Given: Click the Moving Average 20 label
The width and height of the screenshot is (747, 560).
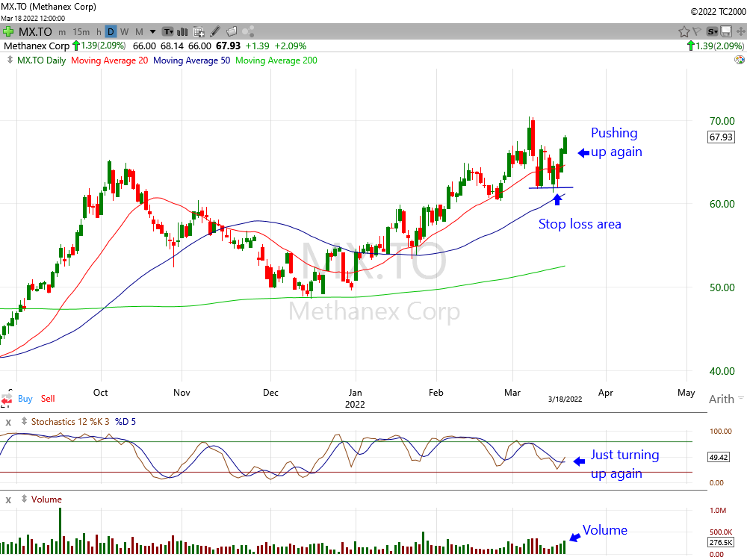Looking at the screenshot, I should click(x=110, y=60).
